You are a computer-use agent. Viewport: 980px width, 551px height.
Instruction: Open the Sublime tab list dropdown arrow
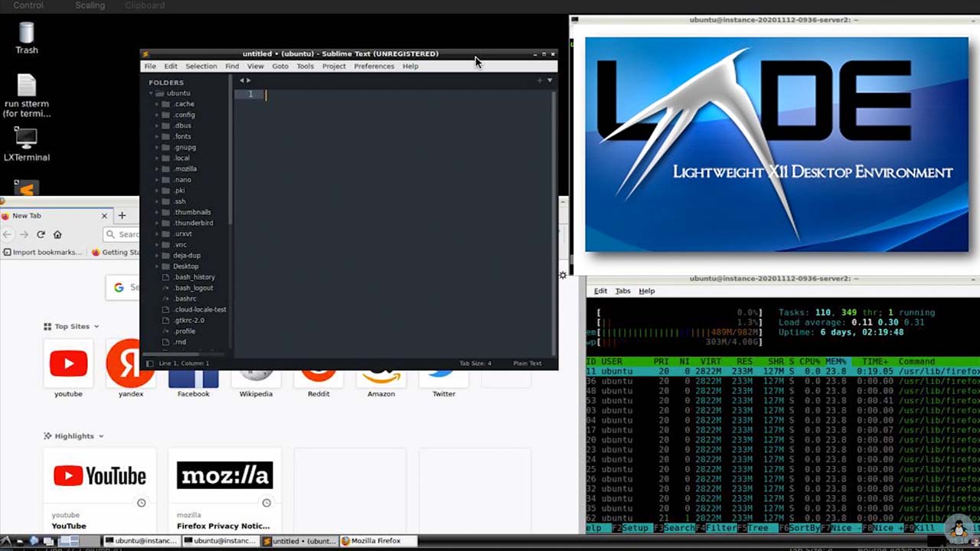coord(550,80)
